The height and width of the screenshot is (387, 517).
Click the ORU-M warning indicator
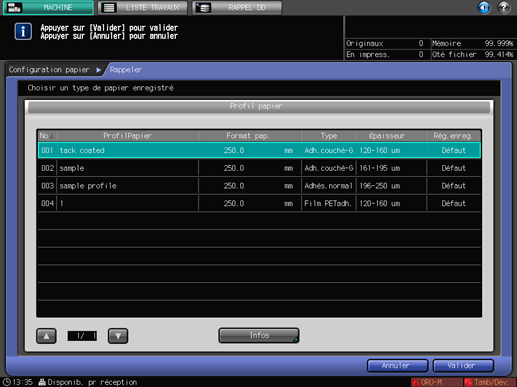(x=436, y=382)
